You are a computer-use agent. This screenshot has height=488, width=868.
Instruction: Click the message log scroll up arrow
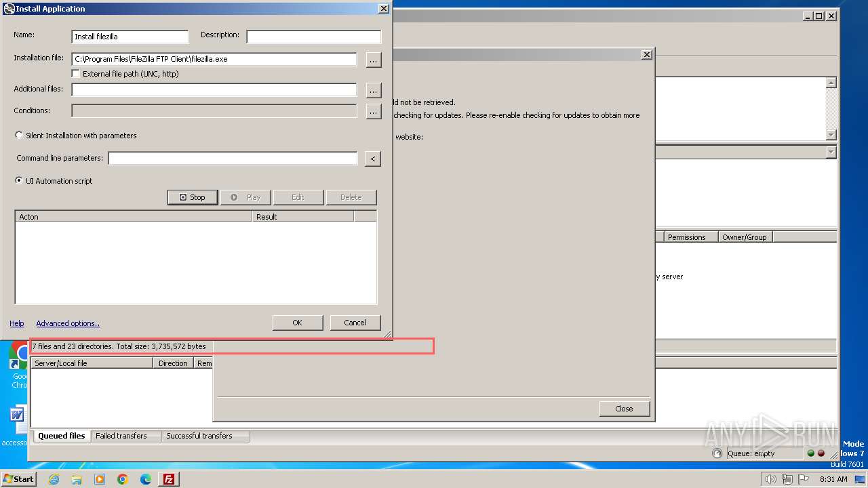click(x=831, y=83)
